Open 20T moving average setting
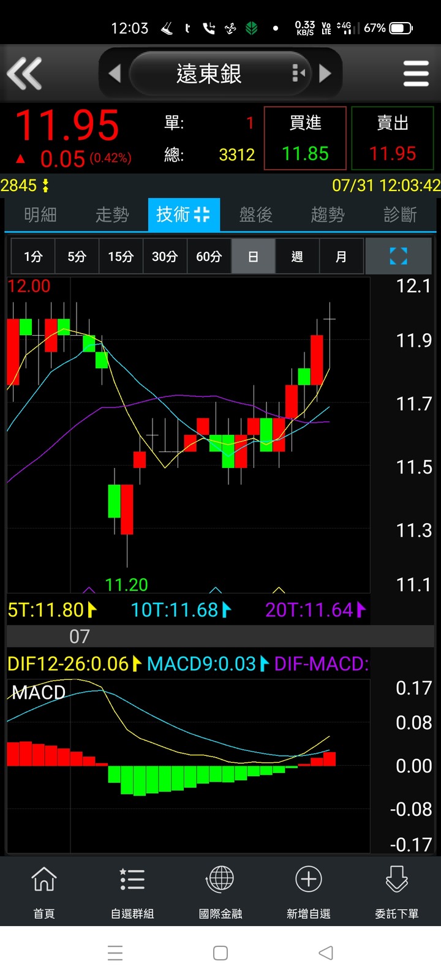441x980 pixels. pos(315,609)
